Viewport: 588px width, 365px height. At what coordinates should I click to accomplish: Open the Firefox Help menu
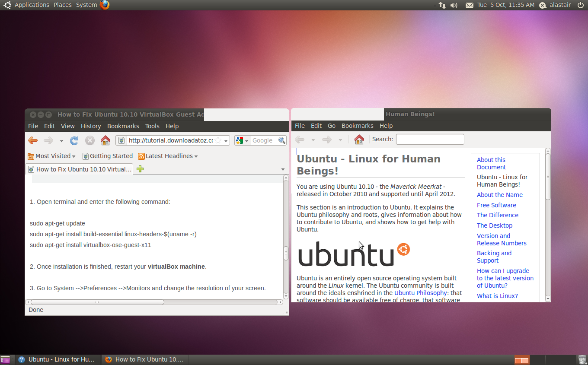(x=172, y=126)
